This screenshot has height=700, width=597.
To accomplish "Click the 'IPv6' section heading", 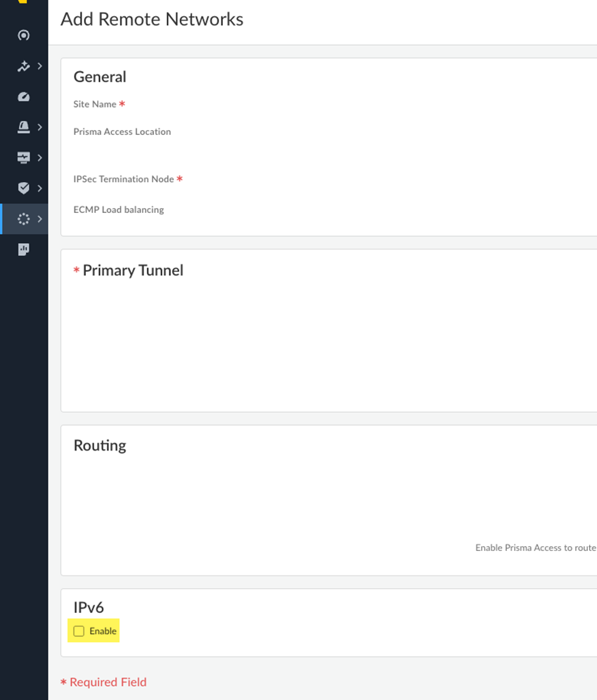I will tap(89, 607).
